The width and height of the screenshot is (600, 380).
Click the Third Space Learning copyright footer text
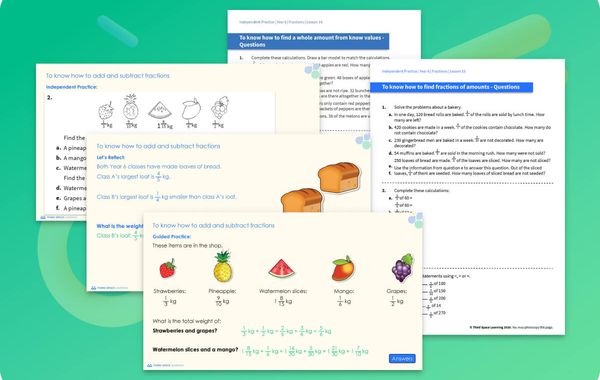511,328
